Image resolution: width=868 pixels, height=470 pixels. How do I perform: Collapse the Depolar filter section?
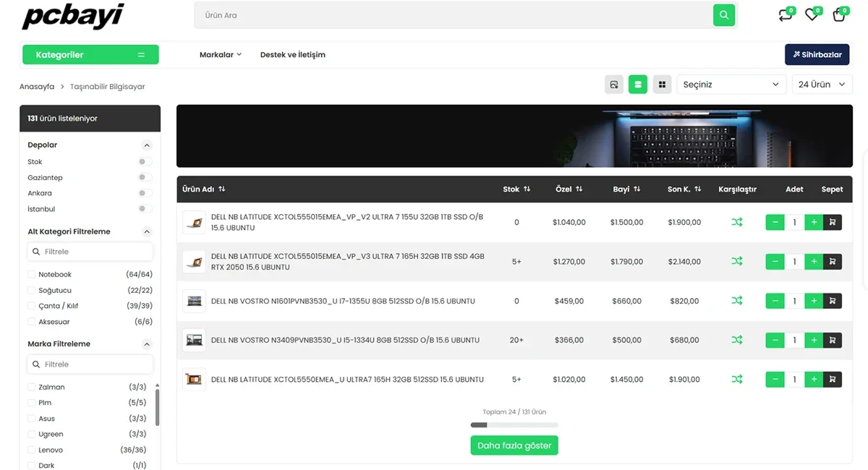(x=147, y=145)
